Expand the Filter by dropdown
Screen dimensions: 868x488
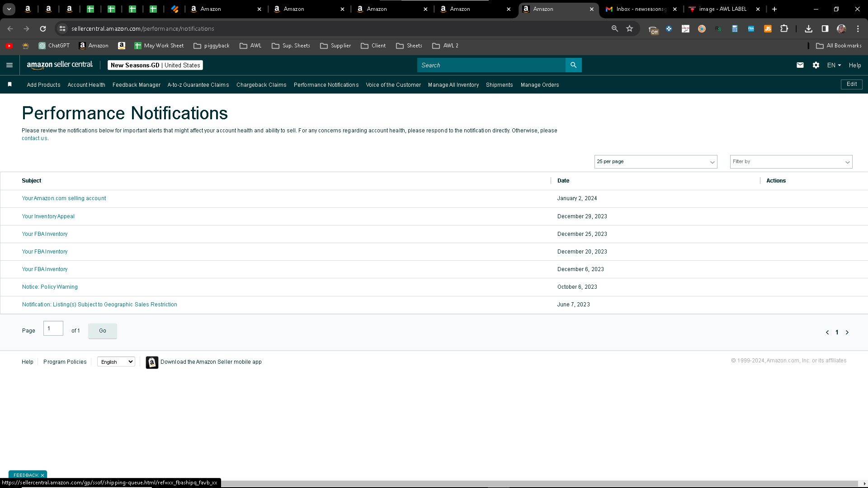791,162
